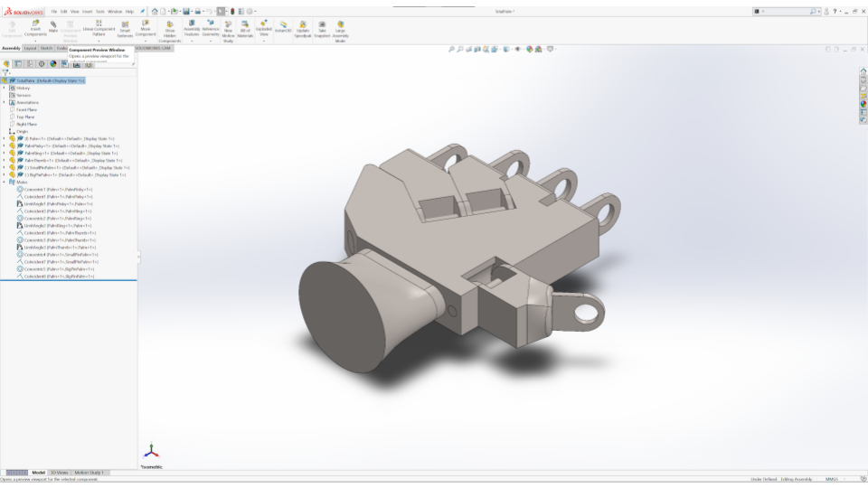
Task: Select the Concentric1 mate in the tree
Action: coord(58,189)
